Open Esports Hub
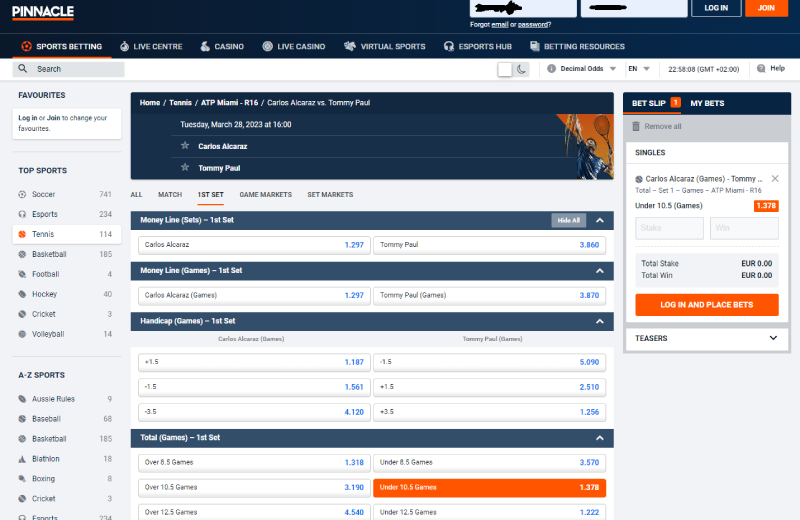The height and width of the screenshot is (520, 800). pos(478,46)
